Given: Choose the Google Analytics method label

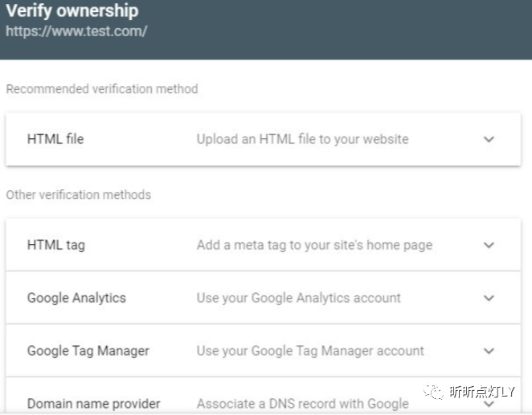Looking at the screenshot, I should pyautogui.click(x=76, y=298).
